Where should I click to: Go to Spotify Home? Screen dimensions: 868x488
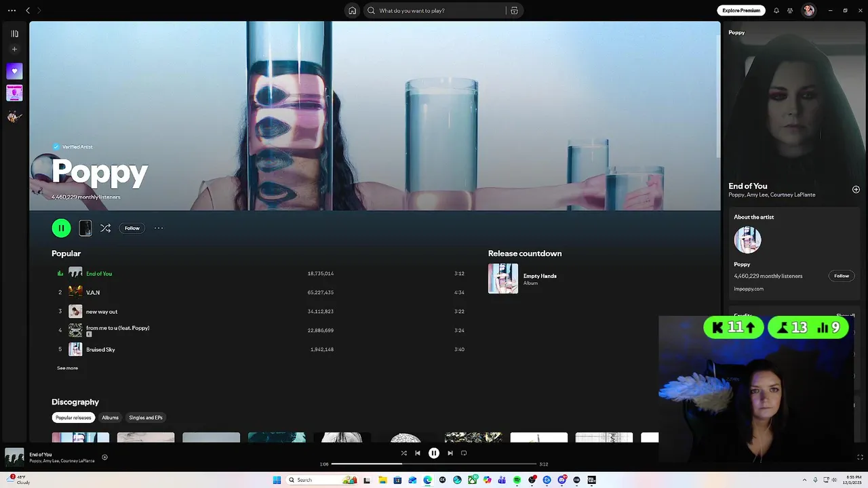[352, 10]
